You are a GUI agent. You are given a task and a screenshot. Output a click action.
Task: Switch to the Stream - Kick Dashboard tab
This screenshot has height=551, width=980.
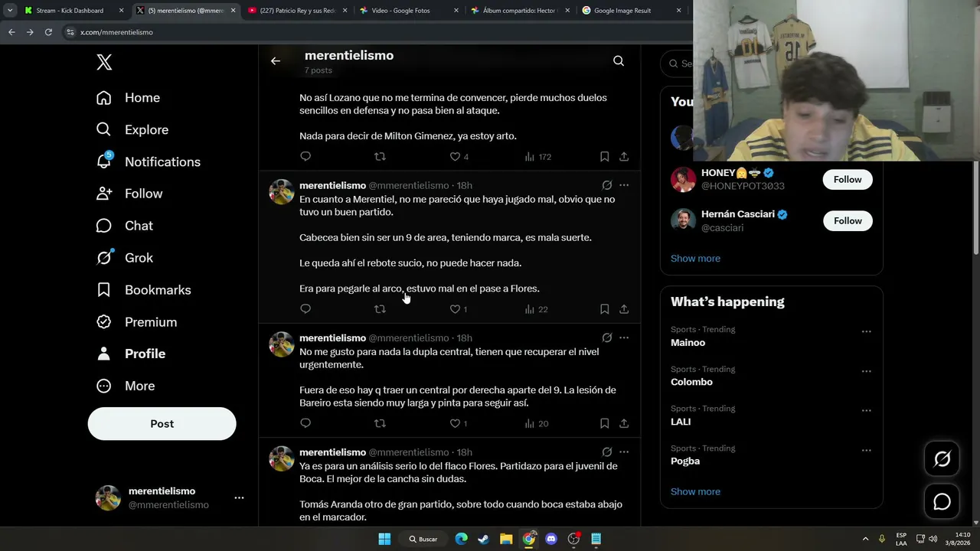74,11
